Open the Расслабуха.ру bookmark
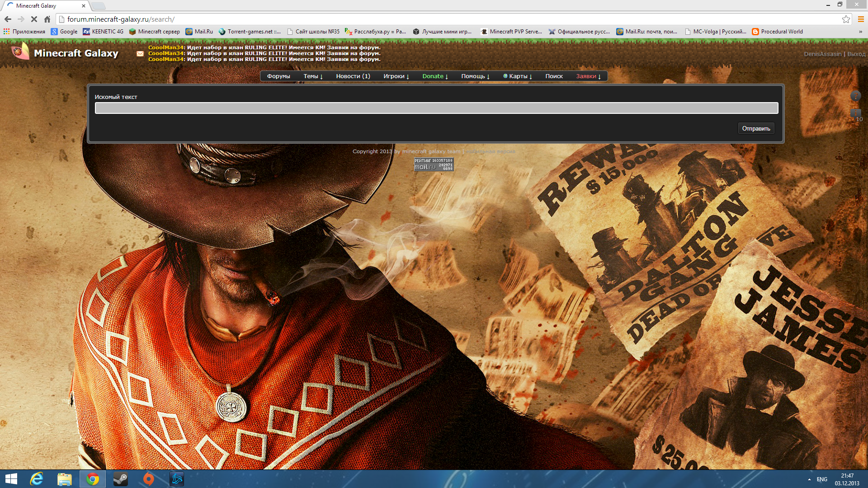Image resolution: width=868 pixels, height=488 pixels. [376, 32]
